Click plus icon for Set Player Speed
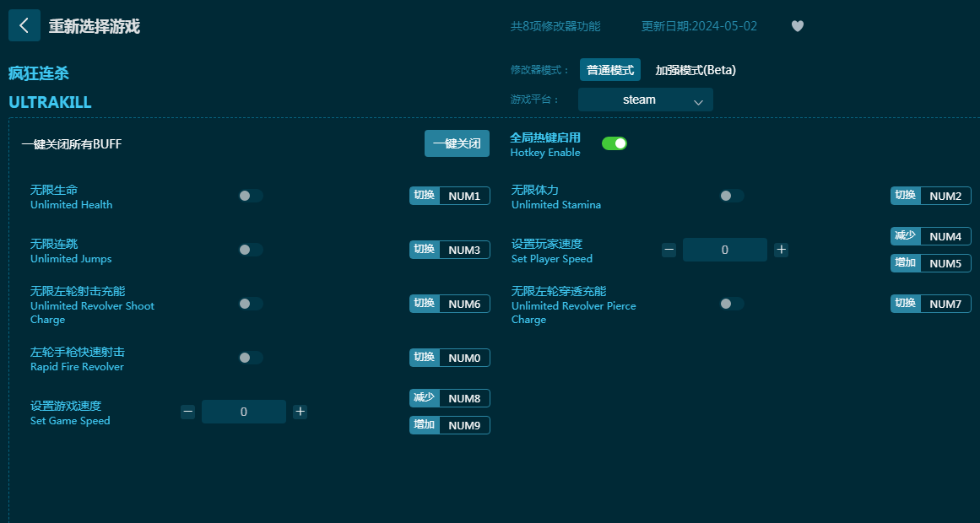 click(x=782, y=250)
